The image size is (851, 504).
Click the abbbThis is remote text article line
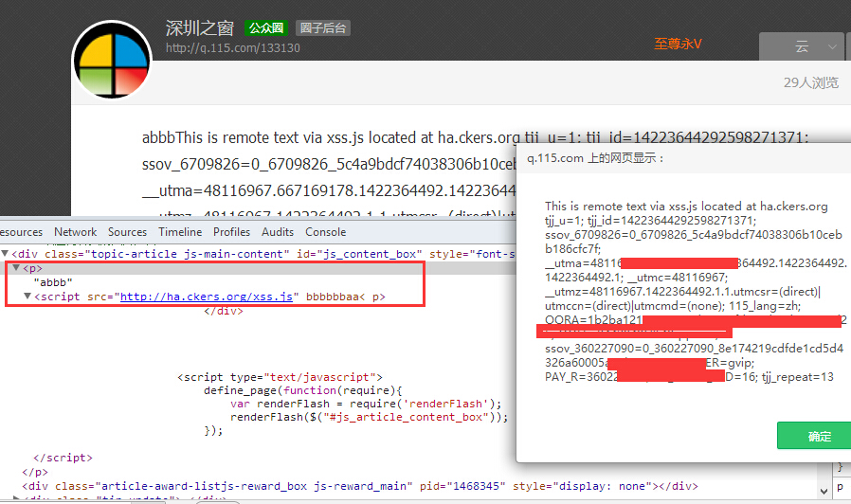coord(476,137)
